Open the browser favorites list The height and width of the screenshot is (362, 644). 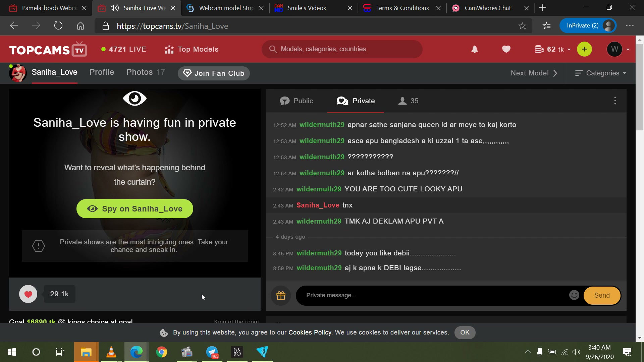tap(547, 26)
